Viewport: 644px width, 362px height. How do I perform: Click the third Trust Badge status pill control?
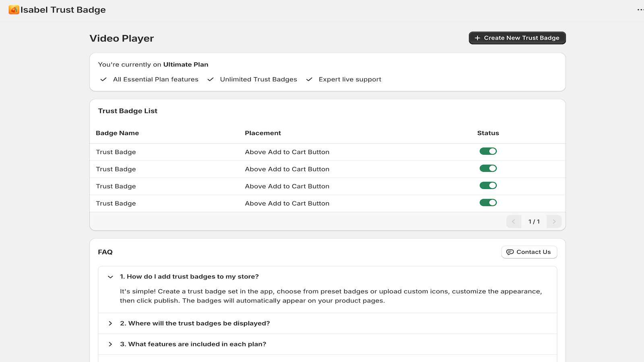pos(488,185)
